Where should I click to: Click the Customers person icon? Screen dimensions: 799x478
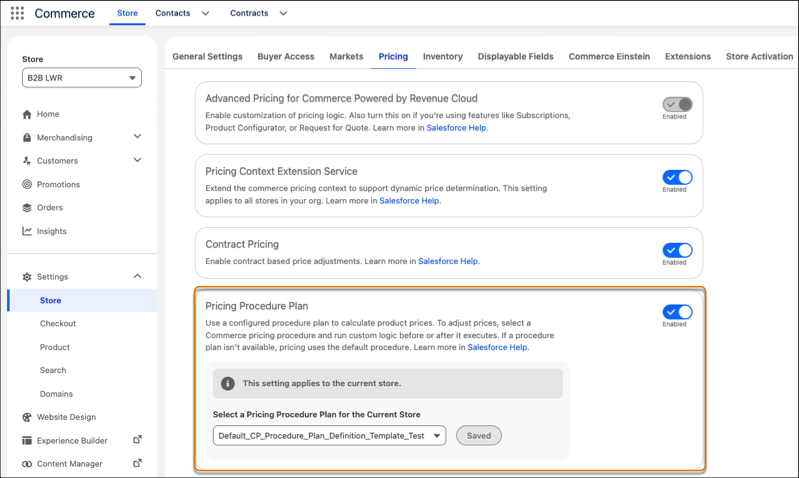click(27, 161)
